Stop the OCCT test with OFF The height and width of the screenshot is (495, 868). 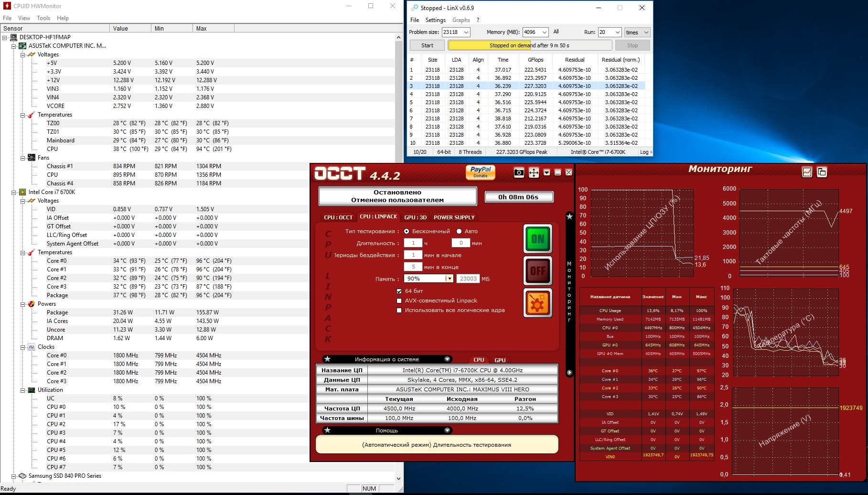pyautogui.click(x=538, y=271)
